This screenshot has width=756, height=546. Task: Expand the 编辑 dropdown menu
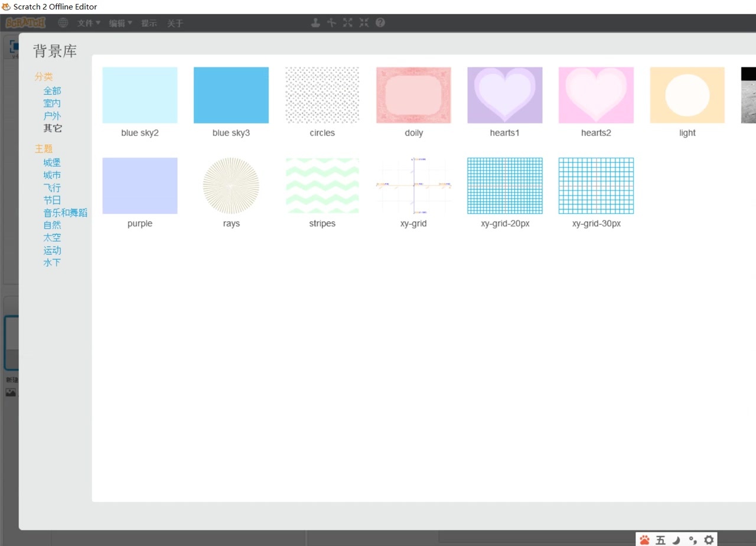[120, 23]
